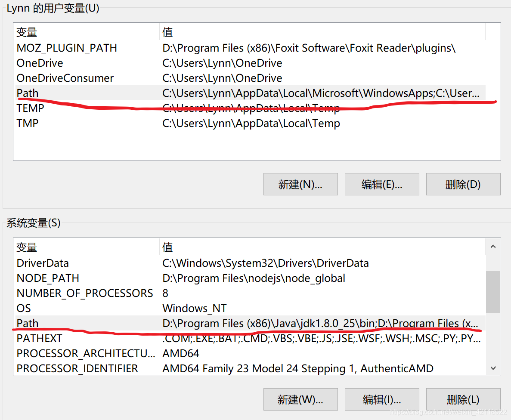Viewport: 511px width, 420px height.
Task: Select the PROCESSOR_ARCHITECTURE system variable row
Action: pyautogui.click(x=250, y=353)
